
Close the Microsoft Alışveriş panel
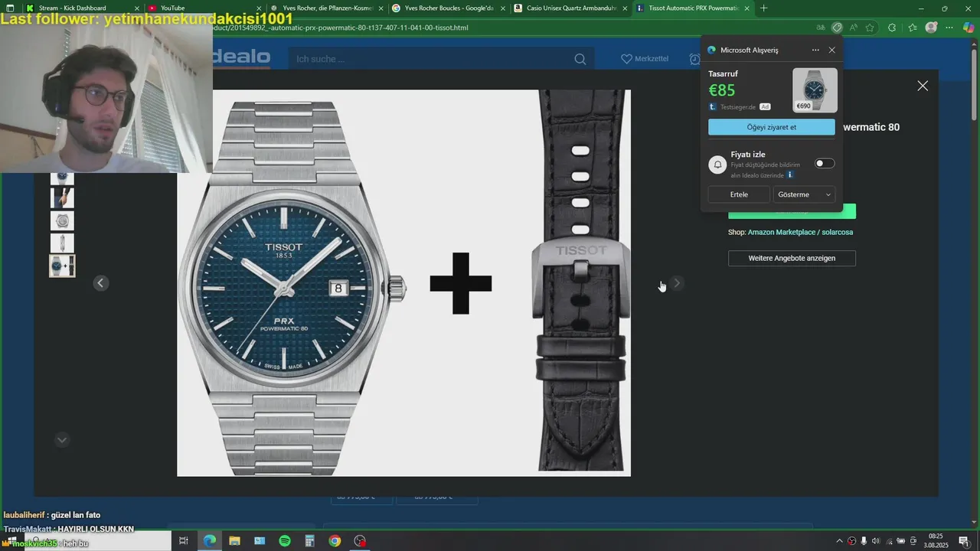coord(832,50)
